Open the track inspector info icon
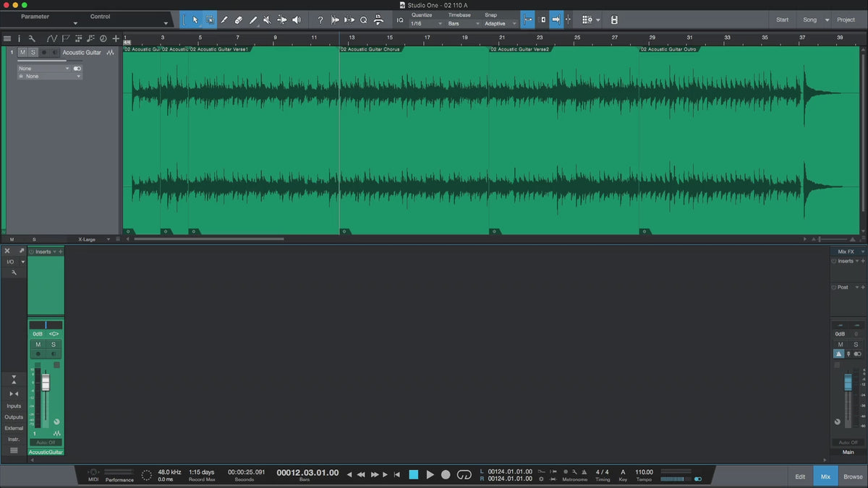This screenshot has width=868, height=488. click(20, 38)
